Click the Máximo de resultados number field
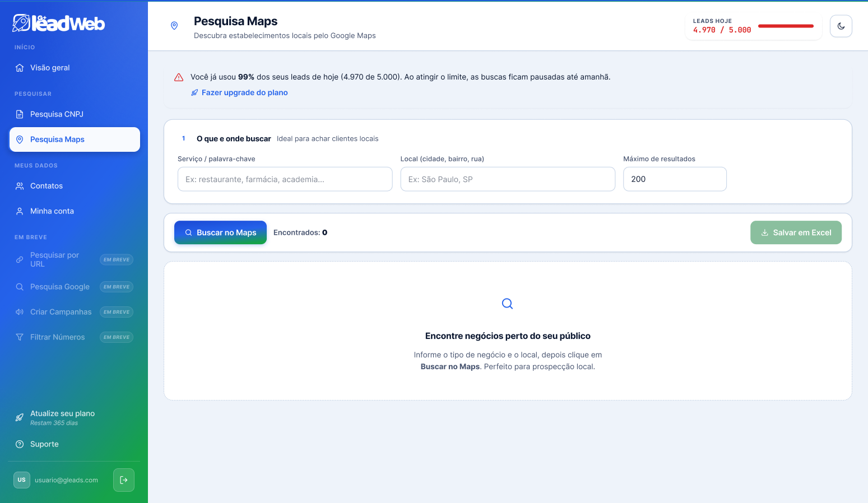The height and width of the screenshot is (503, 868). click(x=675, y=179)
